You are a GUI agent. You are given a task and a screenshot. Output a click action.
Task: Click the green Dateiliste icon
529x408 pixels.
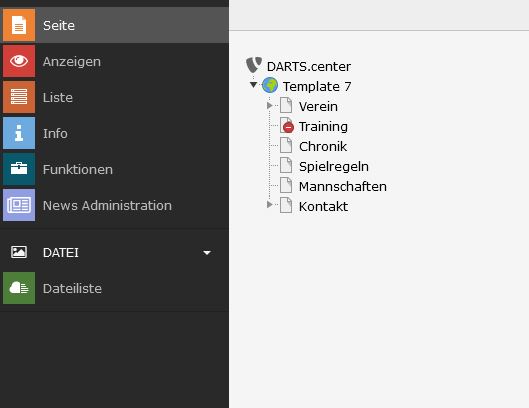pyautogui.click(x=19, y=288)
